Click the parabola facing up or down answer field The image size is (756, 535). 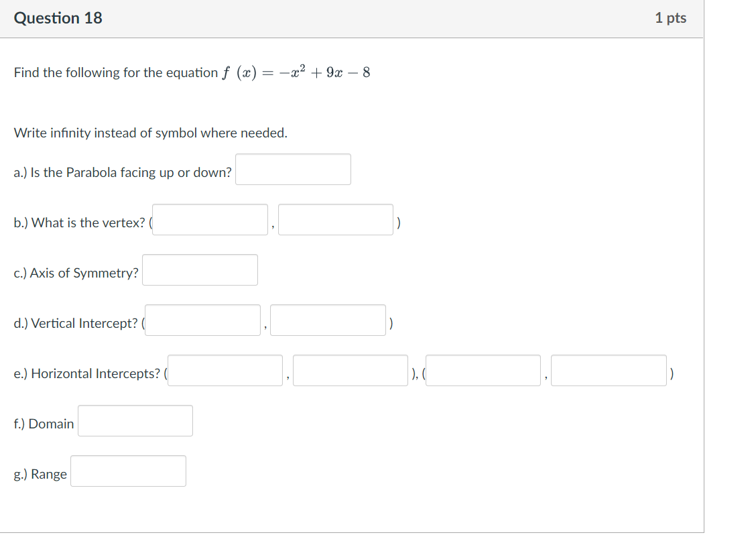293,169
